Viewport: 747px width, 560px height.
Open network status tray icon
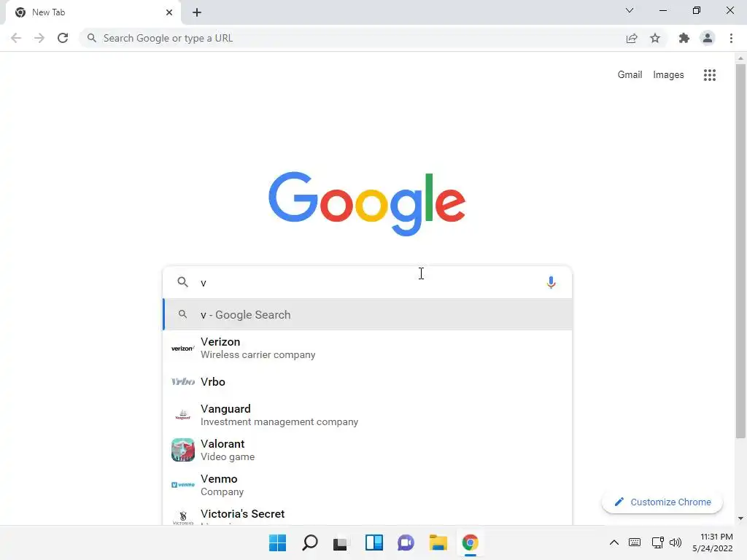tap(657, 542)
